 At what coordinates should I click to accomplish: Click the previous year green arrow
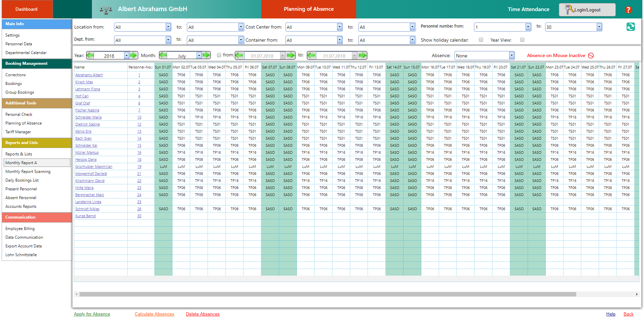[x=90, y=55]
